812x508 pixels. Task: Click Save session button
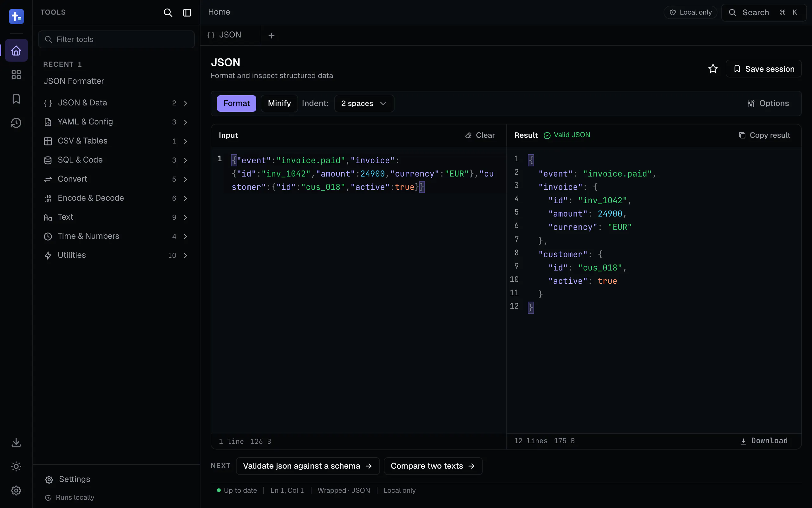763,69
